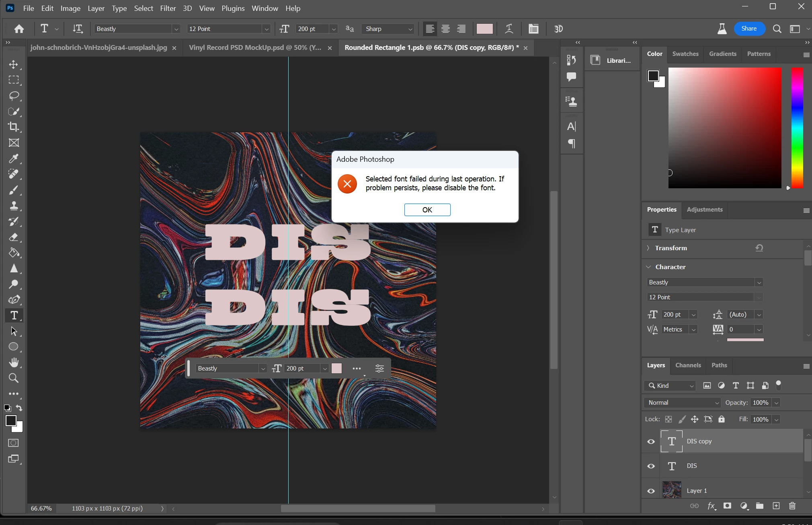Select the Hand tool
This screenshot has width=812, height=525.
[x=14, y=362]
